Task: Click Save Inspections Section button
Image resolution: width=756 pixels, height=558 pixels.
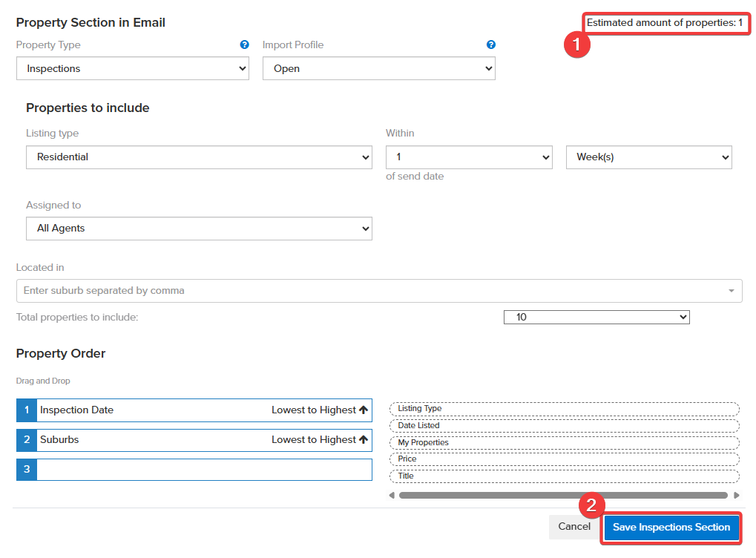Action: pos(671,527)
